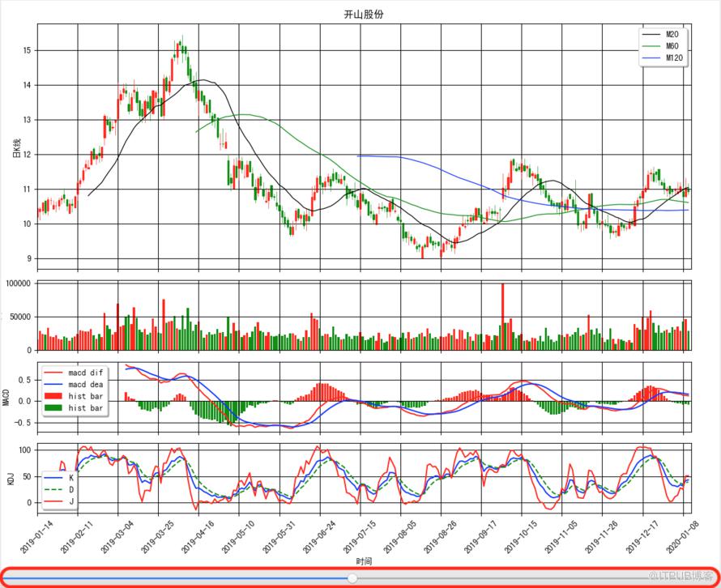Click the blue filled part of the slider track

point(175,578)
